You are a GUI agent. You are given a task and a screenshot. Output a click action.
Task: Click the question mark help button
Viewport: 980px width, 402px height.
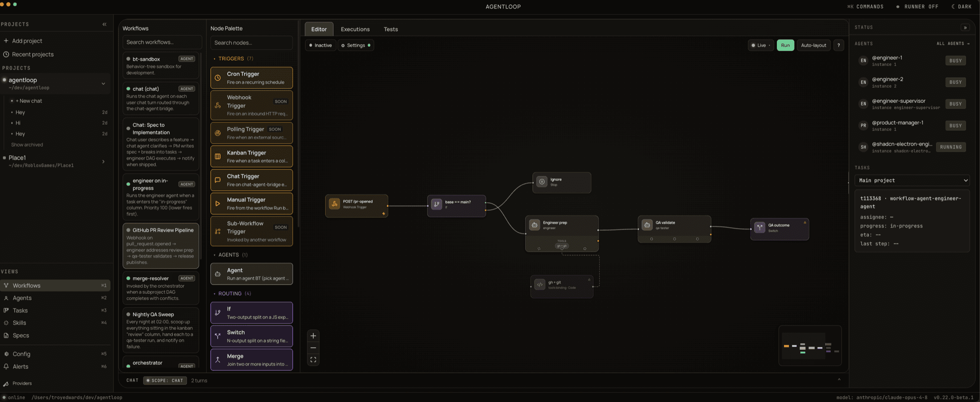click(x=838, y=45)
